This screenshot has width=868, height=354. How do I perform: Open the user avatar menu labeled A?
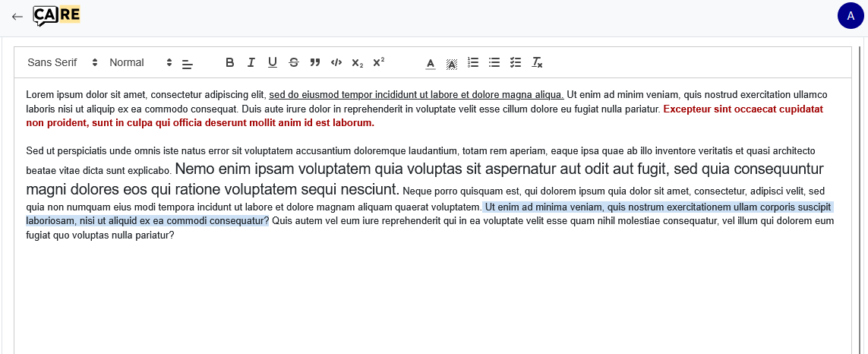point(851,16)
